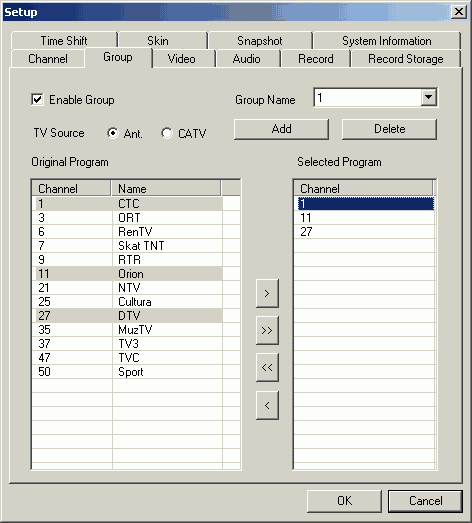This screenshot has width=472, height=523.
Task: Click the Name column header
Action: (166, 188)
